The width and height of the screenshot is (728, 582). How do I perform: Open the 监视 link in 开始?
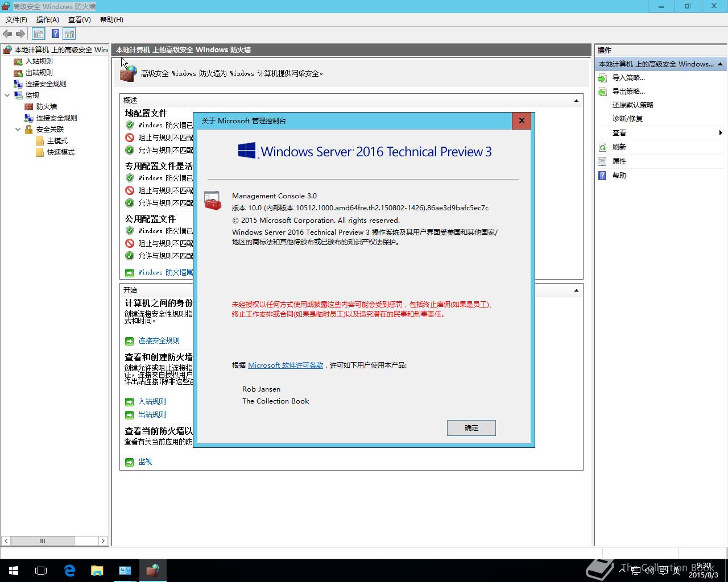(145, 462)
